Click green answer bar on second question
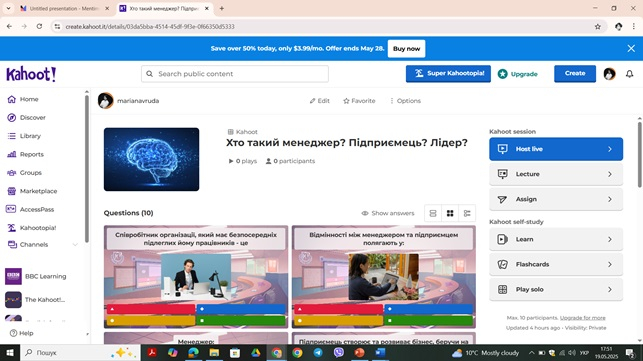 (x=429, y=320)
